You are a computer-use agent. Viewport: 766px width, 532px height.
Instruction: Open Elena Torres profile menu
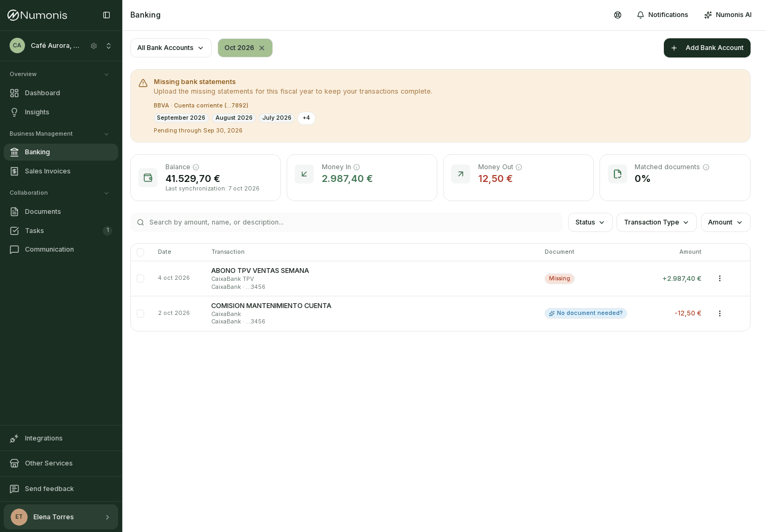[x=61, y=517]
